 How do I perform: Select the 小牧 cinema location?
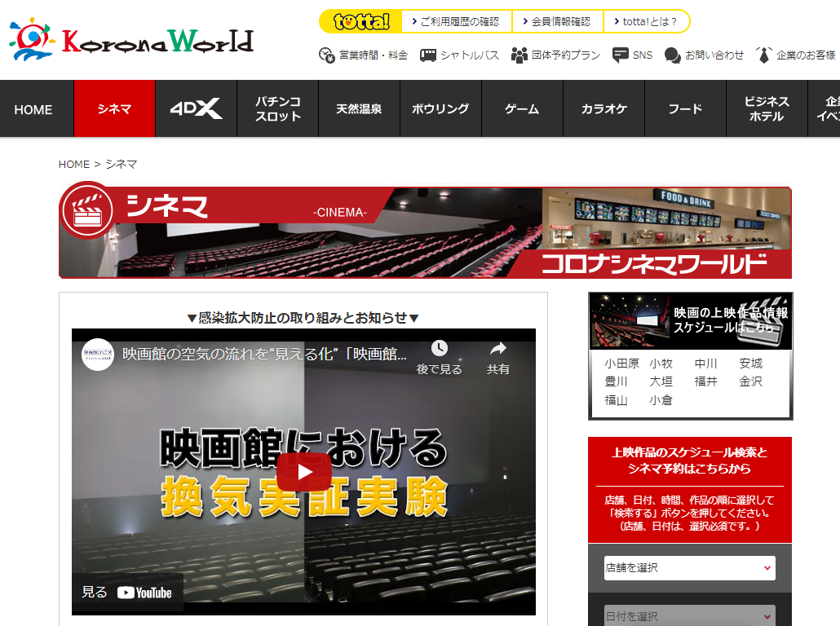pos(661,364)
